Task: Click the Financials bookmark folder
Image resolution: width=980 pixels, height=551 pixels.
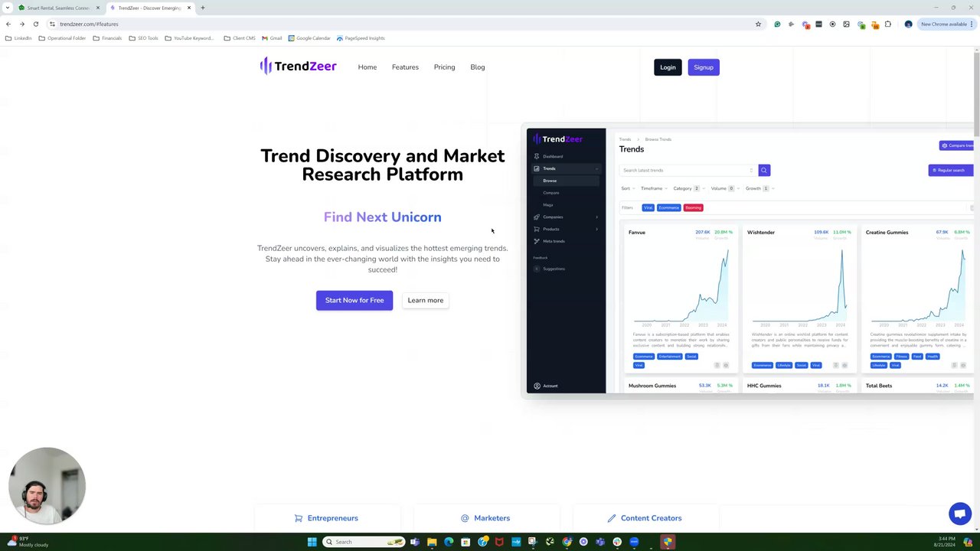Action: point(107,38)
